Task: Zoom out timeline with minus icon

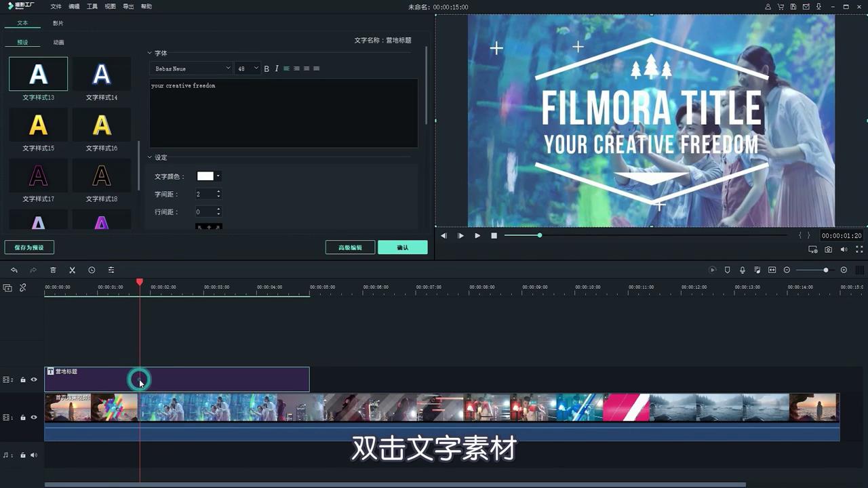Action: pos(787,270)
